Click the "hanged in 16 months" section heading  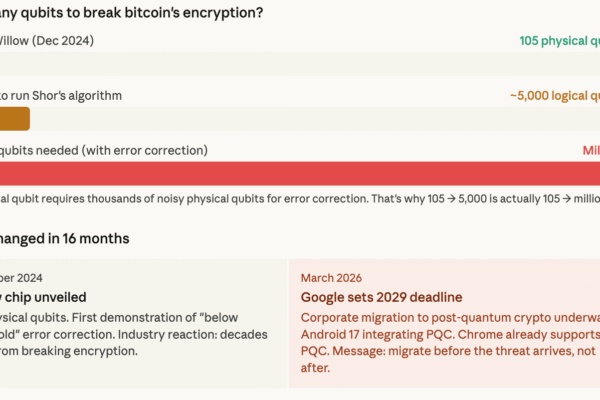(x=64, y=239)
